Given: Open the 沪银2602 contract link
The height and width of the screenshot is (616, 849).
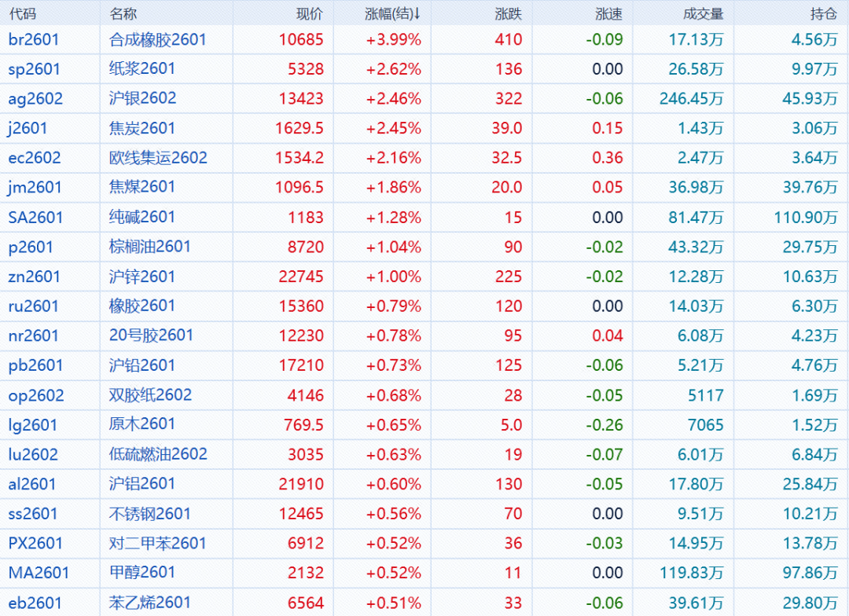Looking at the screenshot, I should (x=142, y=98).
